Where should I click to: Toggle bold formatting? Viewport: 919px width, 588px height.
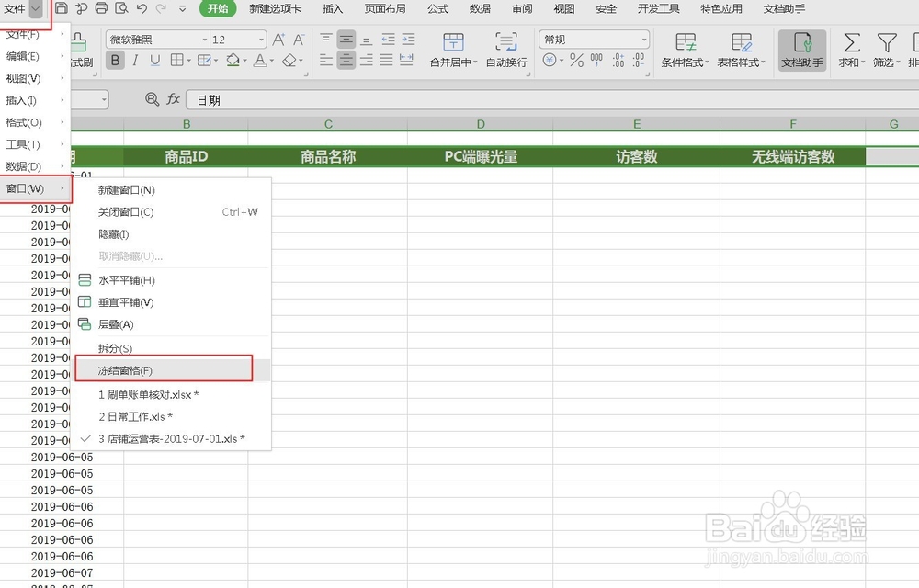(115, 60)
